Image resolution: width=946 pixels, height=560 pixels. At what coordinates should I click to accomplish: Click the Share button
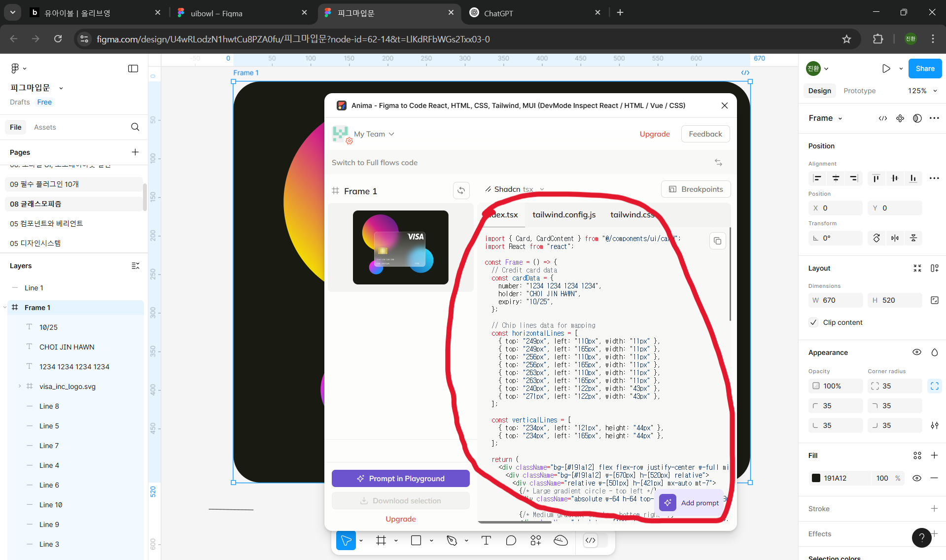(x=925, y=69)
